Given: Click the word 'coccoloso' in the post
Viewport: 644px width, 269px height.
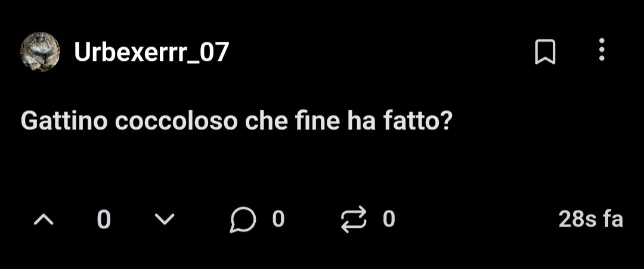Looking at the screenshot, I should [x=176, y=122].
